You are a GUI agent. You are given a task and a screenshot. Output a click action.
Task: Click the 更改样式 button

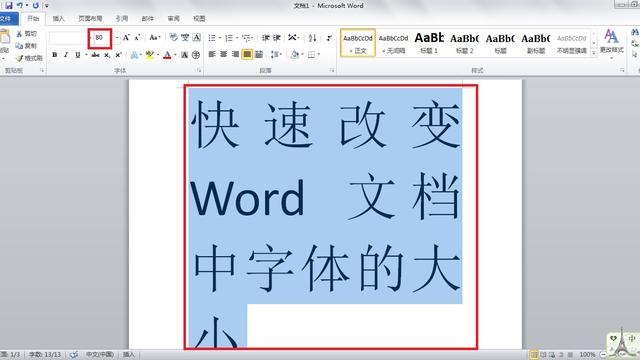[611, 44]
